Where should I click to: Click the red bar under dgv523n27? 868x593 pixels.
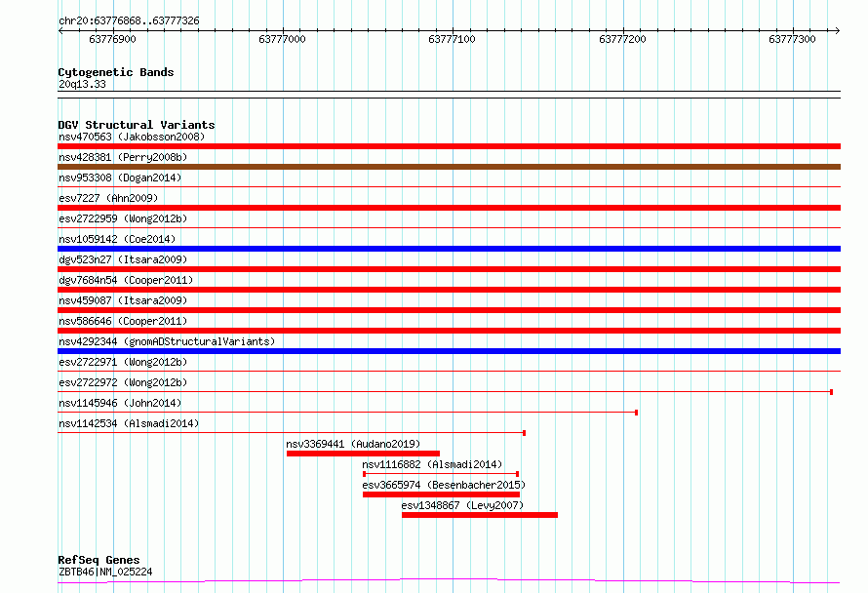click(449, 269)
